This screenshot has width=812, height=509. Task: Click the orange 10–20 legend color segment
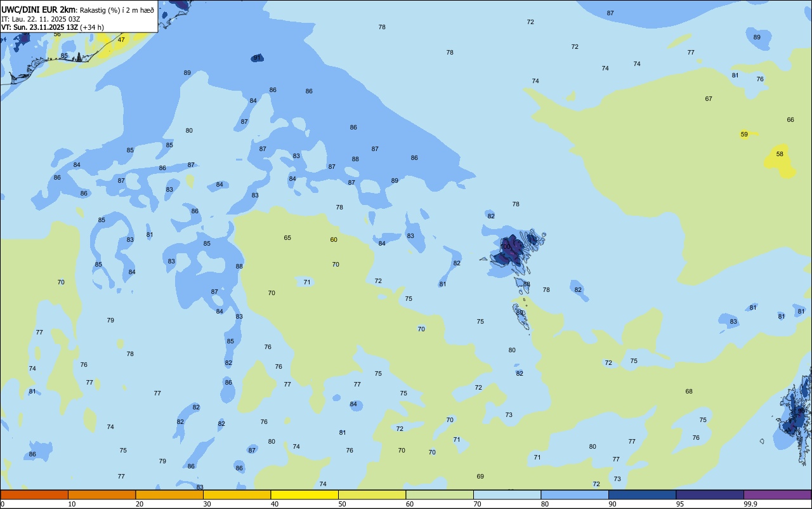tap(101, 494)
